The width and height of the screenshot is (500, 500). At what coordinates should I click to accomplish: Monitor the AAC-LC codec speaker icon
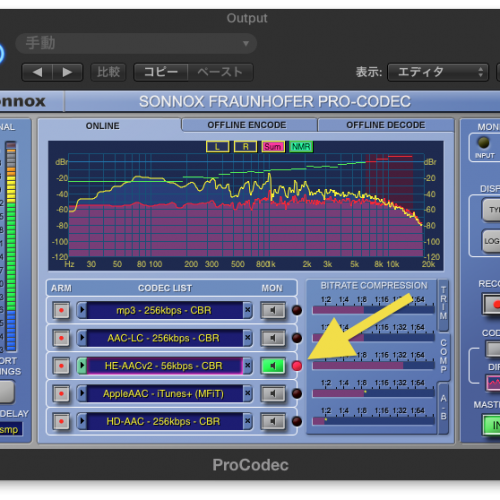click(273, 338)
